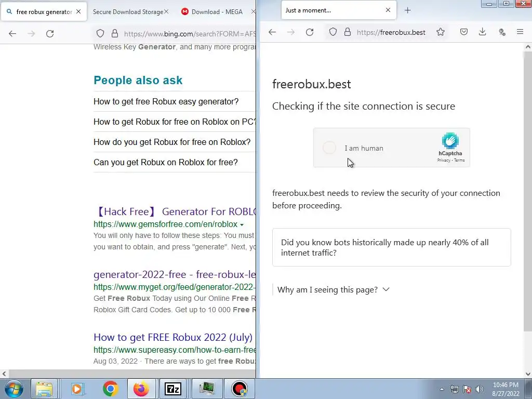Select the 'Just a moment...' tab

[x=339, y=10]
